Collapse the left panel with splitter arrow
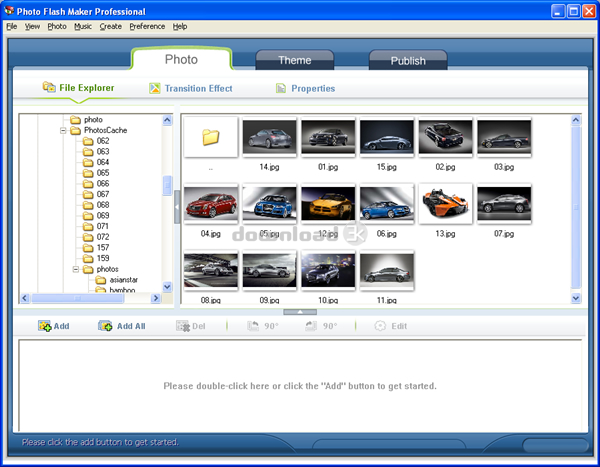This screenshot has height=467, width=600. (x=177, y=207)
